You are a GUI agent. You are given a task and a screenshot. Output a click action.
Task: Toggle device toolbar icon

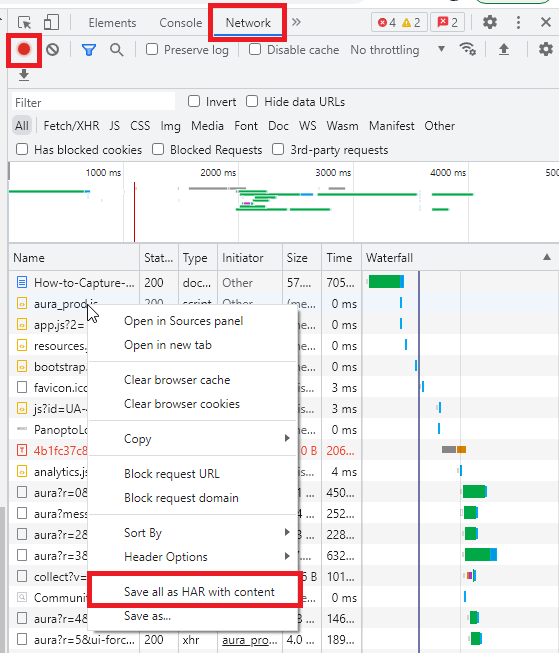click(52, 22)
